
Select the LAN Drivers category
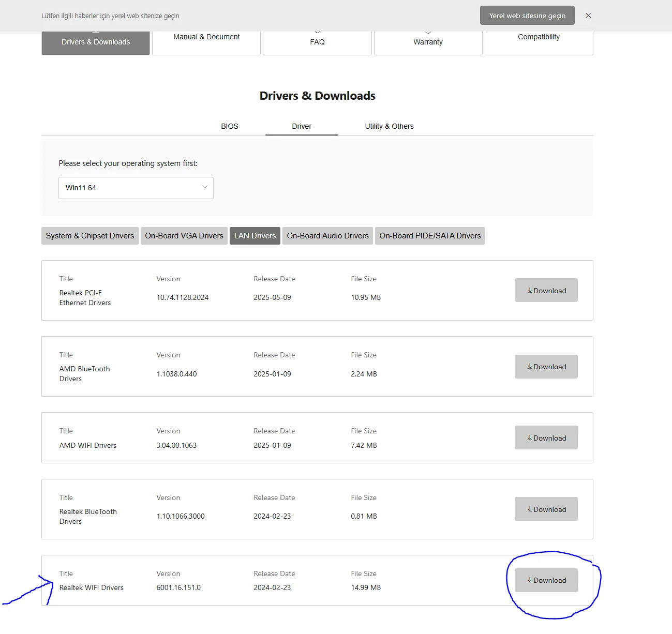point(255,236)
